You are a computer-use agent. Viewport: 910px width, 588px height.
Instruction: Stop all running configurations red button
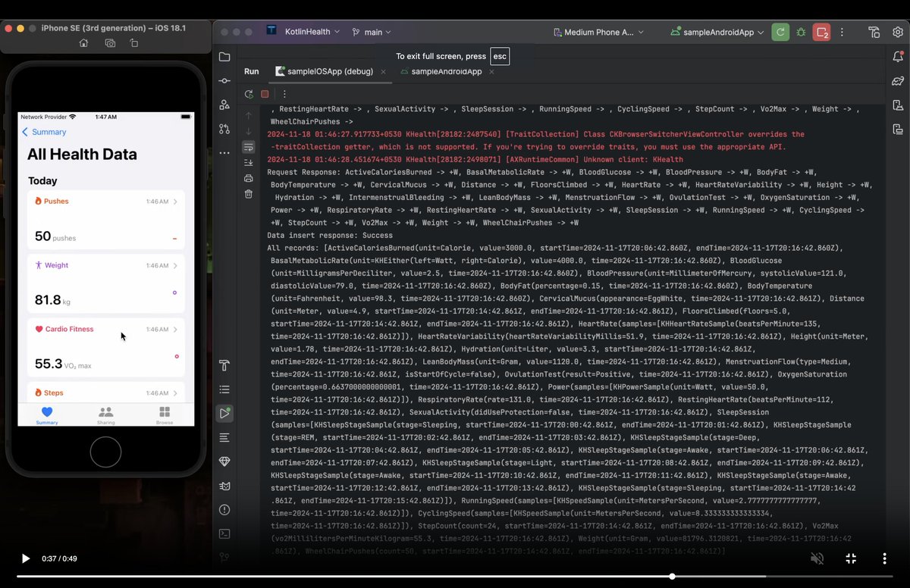[x=821, y=32]
